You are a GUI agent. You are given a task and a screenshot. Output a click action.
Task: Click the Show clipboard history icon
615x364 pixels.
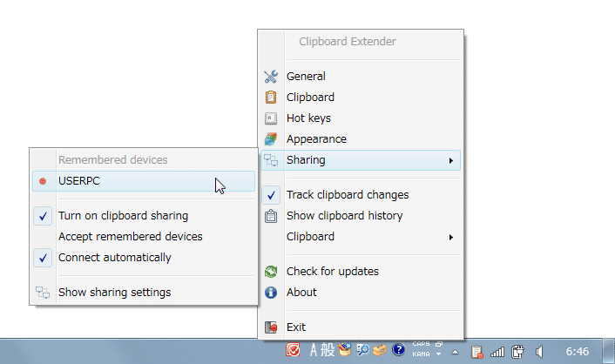click(x=271, y=216)
